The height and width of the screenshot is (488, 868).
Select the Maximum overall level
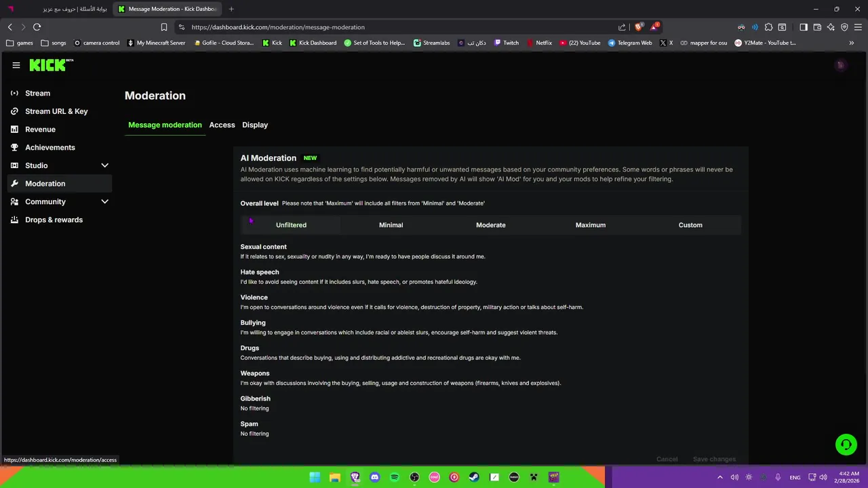point(591,225)
